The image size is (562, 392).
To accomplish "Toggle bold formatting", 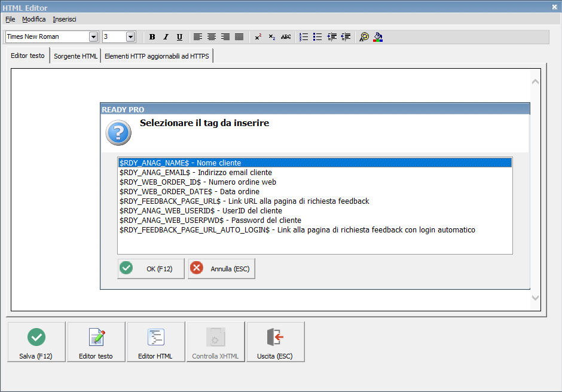I will [x=152, y=37].
